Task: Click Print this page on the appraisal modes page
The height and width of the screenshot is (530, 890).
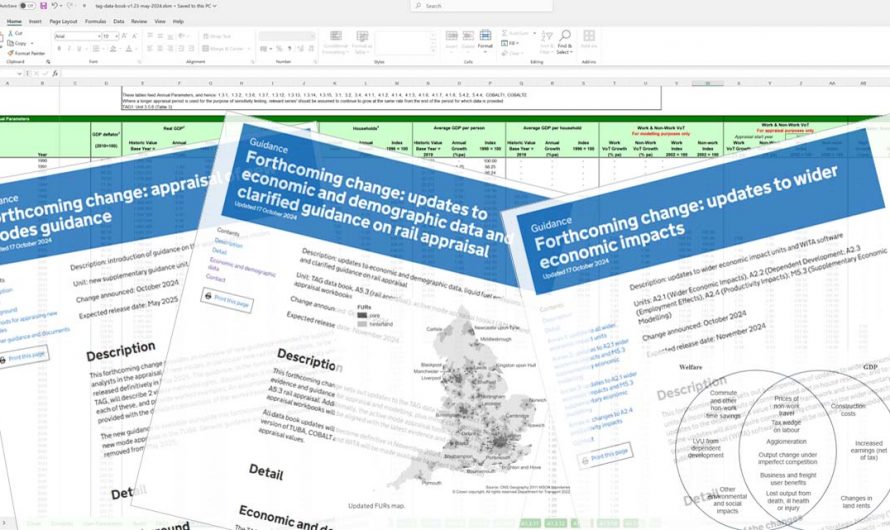Action: point(23,357)
